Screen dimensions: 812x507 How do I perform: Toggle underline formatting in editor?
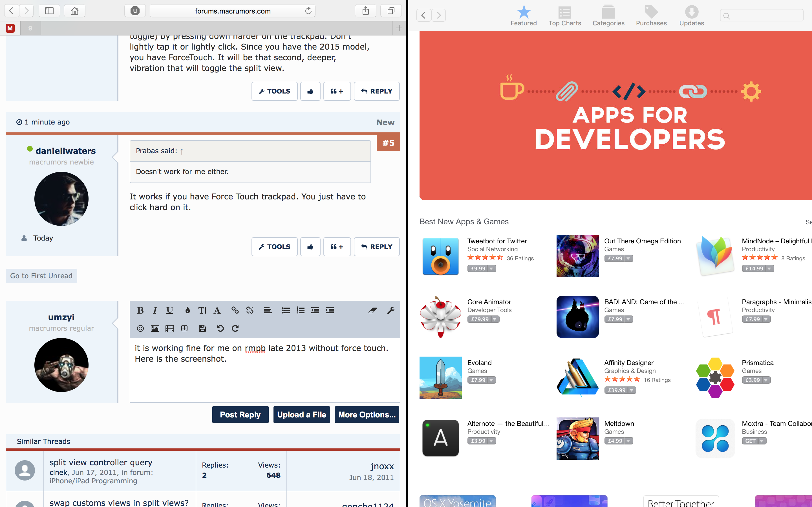click(x=170, y=310)
